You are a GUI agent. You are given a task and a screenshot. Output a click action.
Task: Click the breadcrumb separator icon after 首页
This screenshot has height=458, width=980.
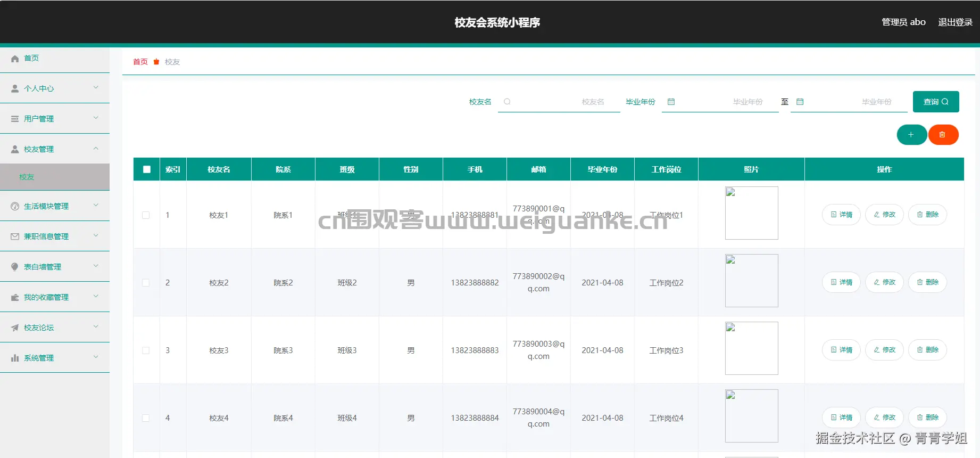click(x=156, y=62)
